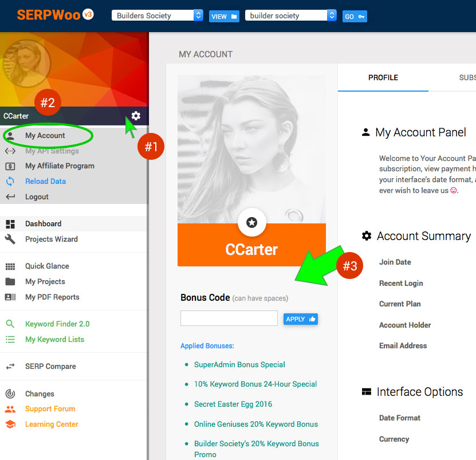Click Online Geniuses 20% Keyword Bonus entry
The width and height of the screenshot is (476, 460).
[x=256, y=424]
